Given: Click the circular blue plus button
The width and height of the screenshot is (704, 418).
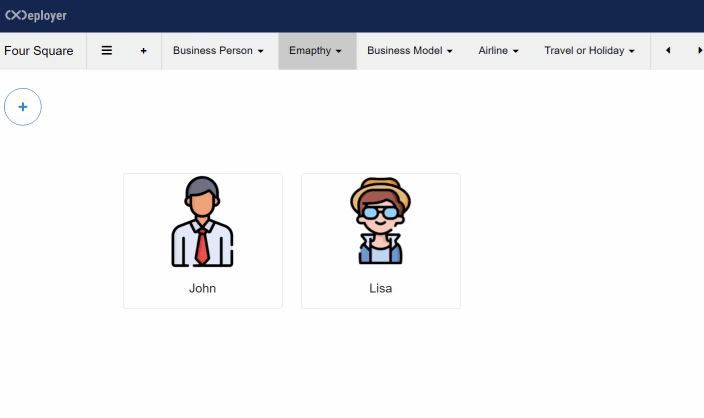Looking at the screenshot, I should coord(23,107).
